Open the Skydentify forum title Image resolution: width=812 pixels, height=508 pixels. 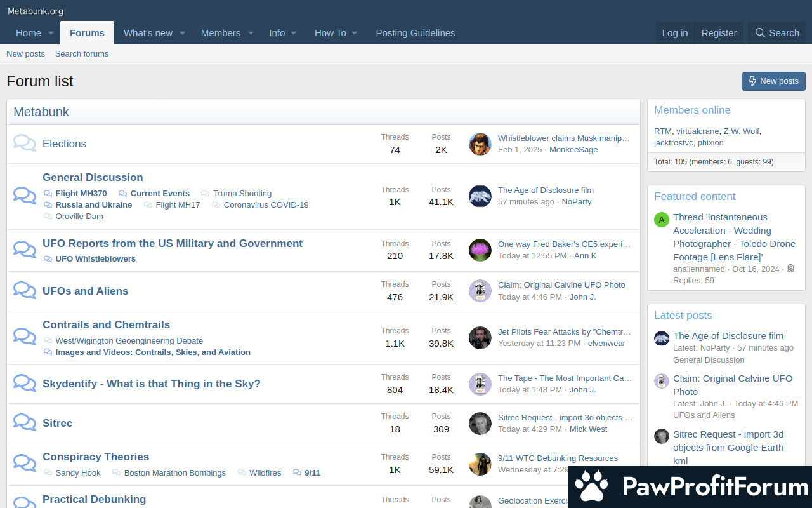(152, 384)
